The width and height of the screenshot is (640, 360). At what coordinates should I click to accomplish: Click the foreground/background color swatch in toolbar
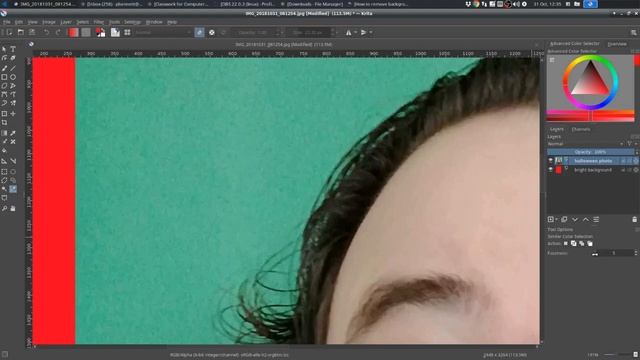pos(100,32)
